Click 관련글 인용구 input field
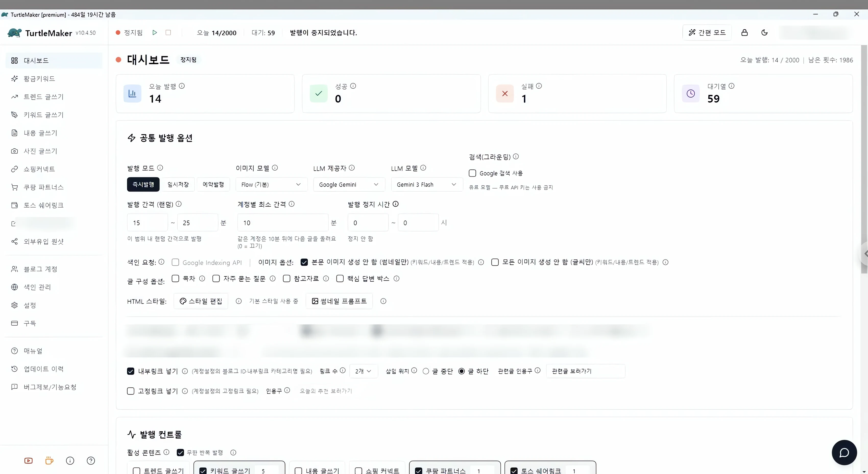This screenshot has height=474, width=868. 586,371
